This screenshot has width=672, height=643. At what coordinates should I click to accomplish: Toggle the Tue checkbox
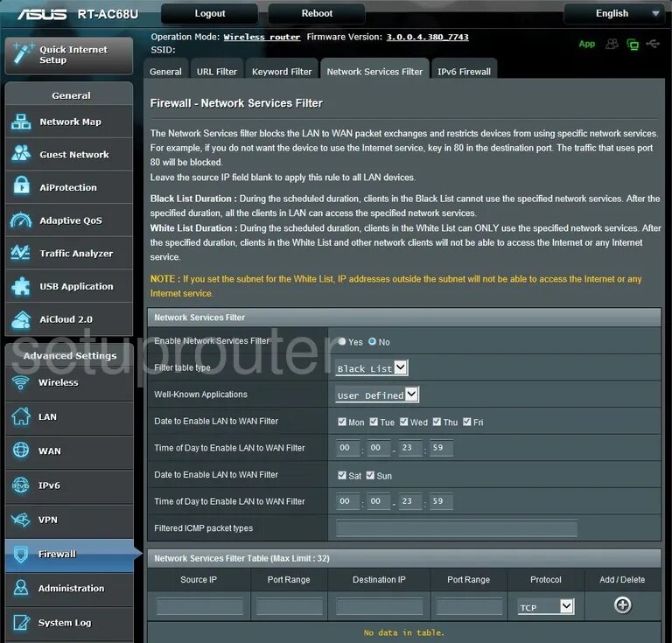pos(374,422)
